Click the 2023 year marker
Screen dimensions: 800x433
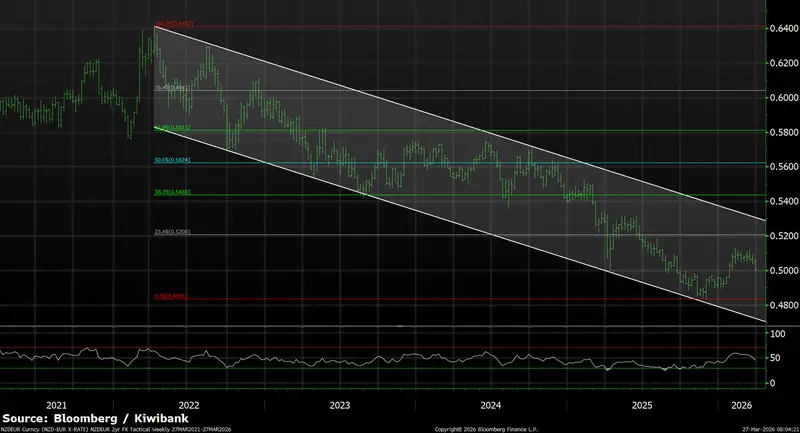click(x=339, y=406)
